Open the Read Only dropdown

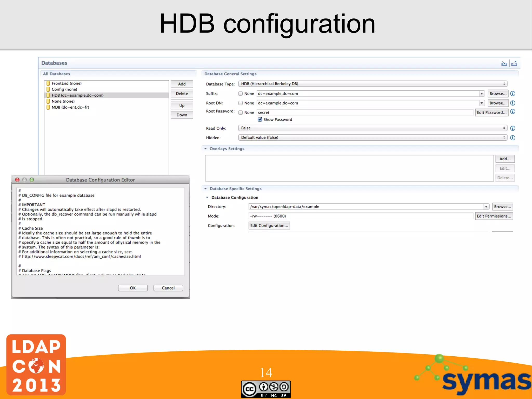(373, 128)
